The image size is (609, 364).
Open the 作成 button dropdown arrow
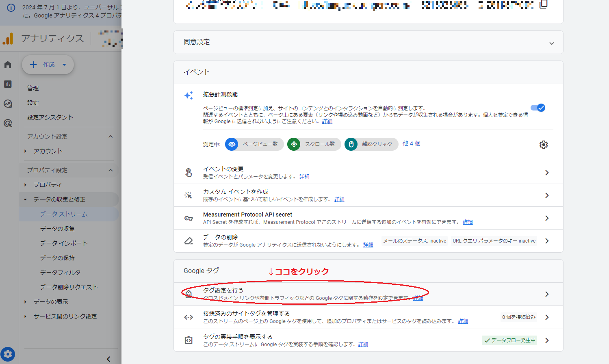pyautogui.click(x=64, y=64)
